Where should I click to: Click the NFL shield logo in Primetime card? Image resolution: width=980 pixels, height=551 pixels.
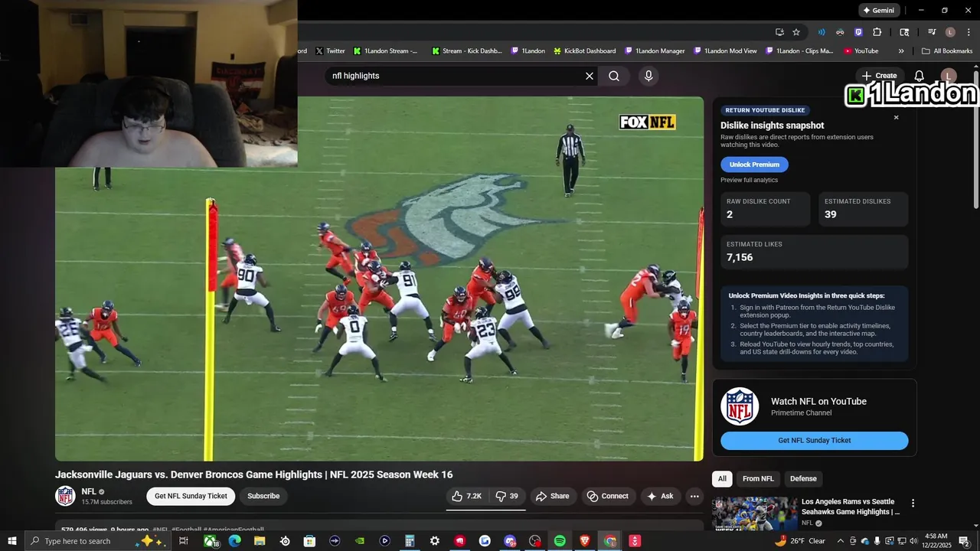pyautogui.click(x=740, y=406)
